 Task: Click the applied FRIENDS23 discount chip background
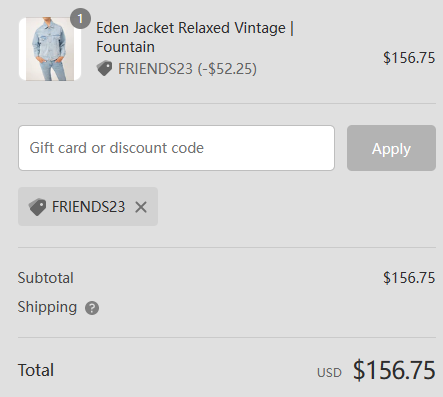(88, 207)
